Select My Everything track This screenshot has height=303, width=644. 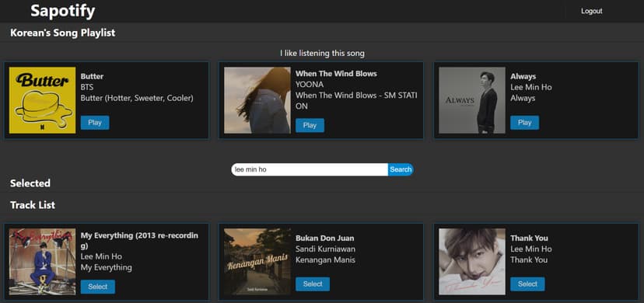pos(98,287)
